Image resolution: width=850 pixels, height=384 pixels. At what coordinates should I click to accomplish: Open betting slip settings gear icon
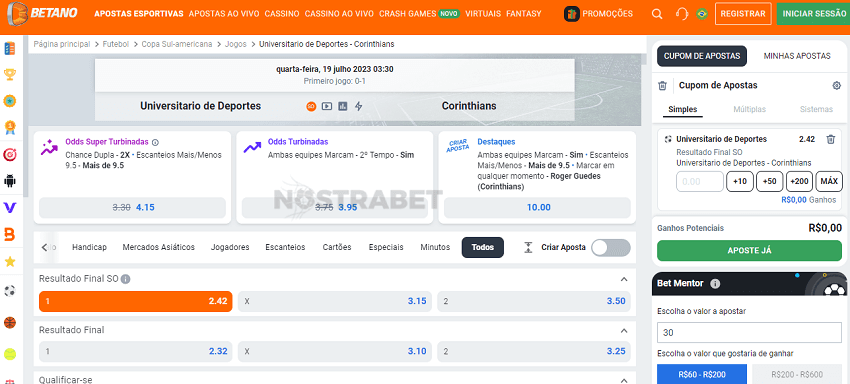pos(836,86)
